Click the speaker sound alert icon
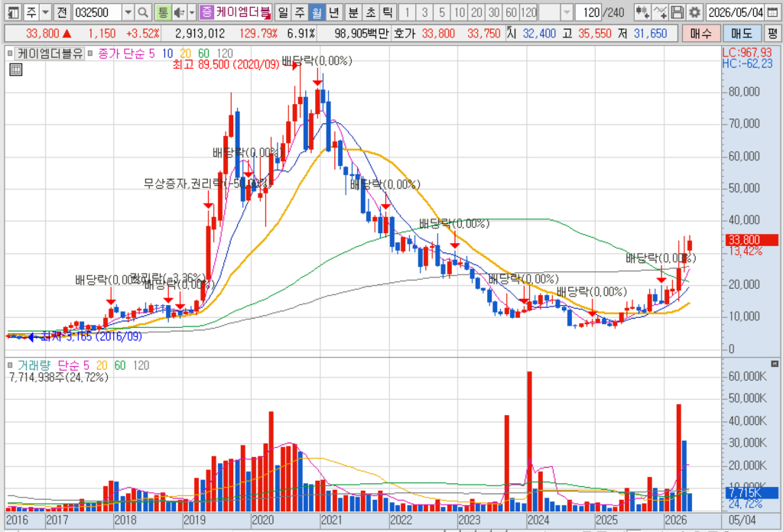Screen dimensions: 783x532 (179, 12)
